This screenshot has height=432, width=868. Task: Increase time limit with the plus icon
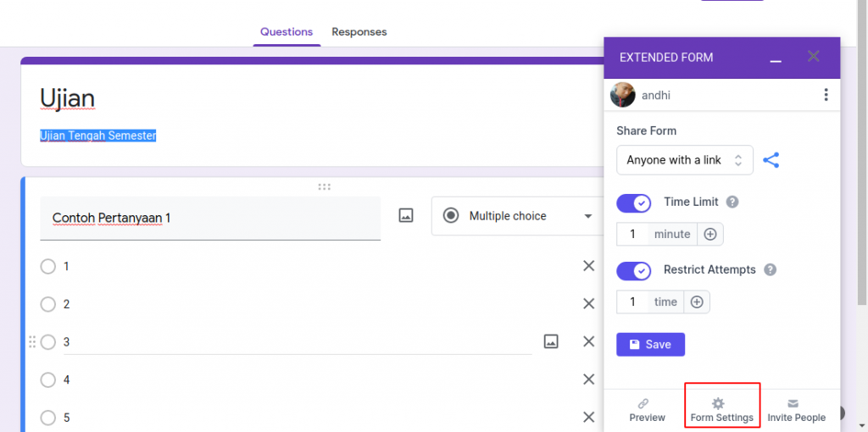710,234
